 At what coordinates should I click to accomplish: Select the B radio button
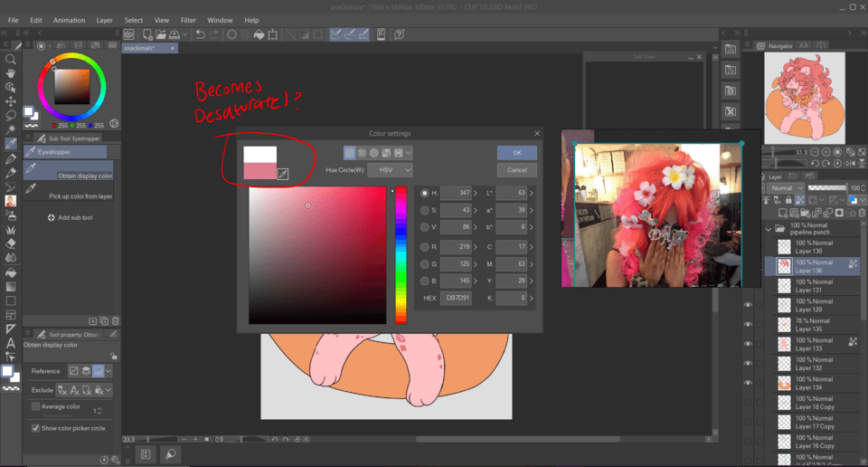(425, 281)
